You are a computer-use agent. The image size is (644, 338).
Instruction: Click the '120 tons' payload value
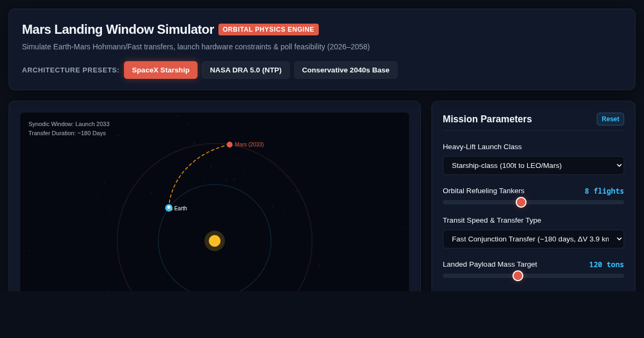point(606,264)
